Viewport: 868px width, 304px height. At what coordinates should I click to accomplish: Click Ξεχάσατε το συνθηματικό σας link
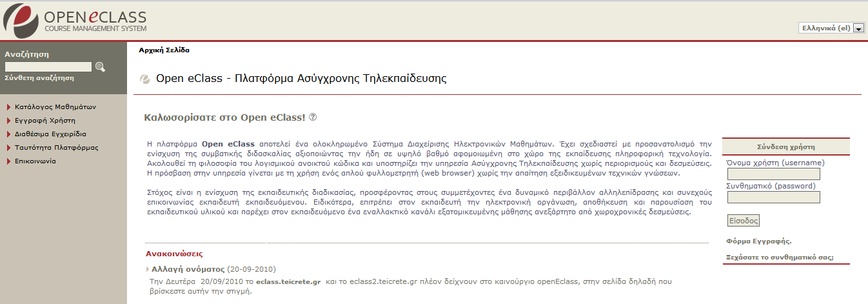coord(780,257)
